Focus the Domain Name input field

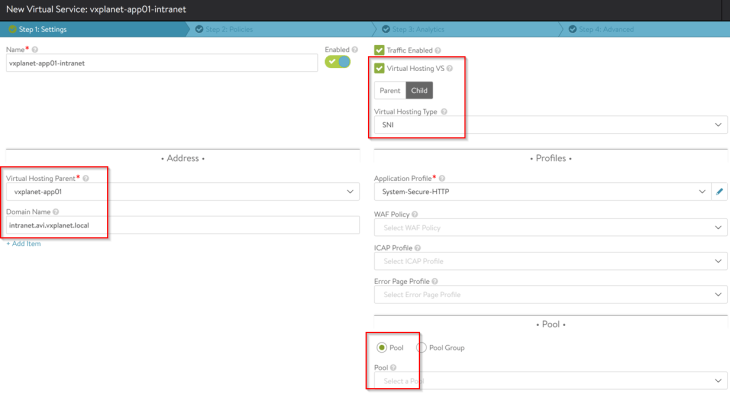[x=182, y=225]
